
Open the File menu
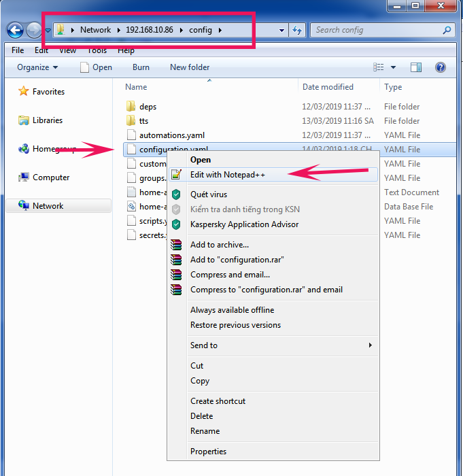click(18, 50)
